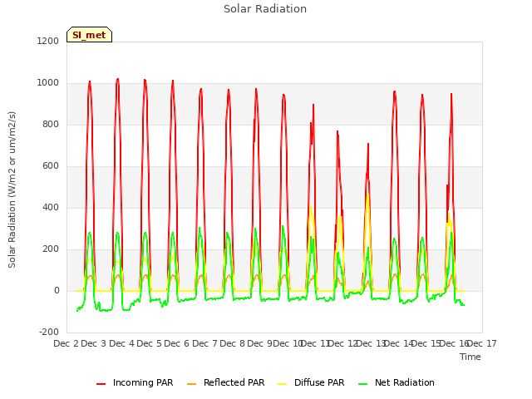Click the Incoming PAR legend label

click(x=143, y=382)
